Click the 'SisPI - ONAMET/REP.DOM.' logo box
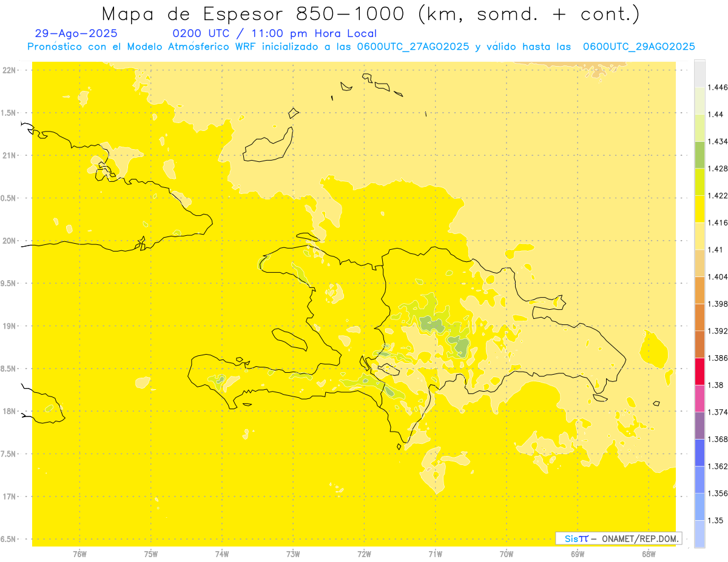Image resolution: width=728 pixels, height=562 pixels. [x=619, y=538]
